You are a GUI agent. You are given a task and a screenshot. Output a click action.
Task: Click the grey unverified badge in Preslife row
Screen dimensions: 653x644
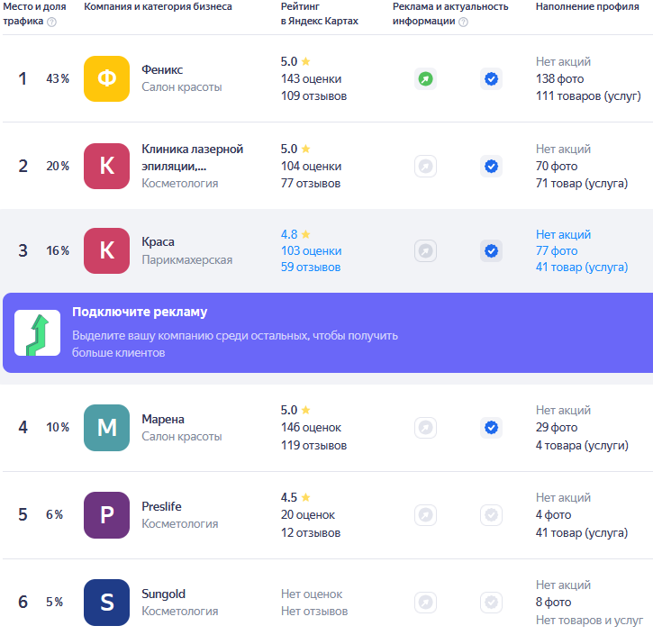492,515
